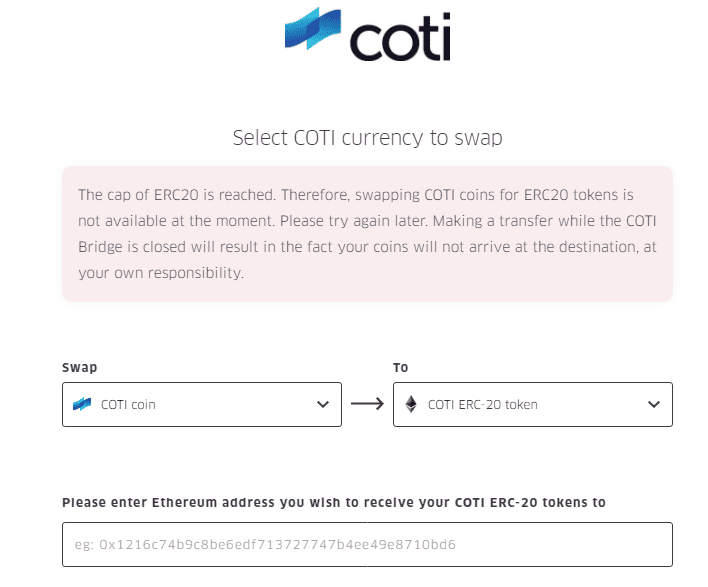The width and height of the screenshot is (708, 587).
Task: Click the 'not available at the moment' warning line
Action: tap(367, 221)
